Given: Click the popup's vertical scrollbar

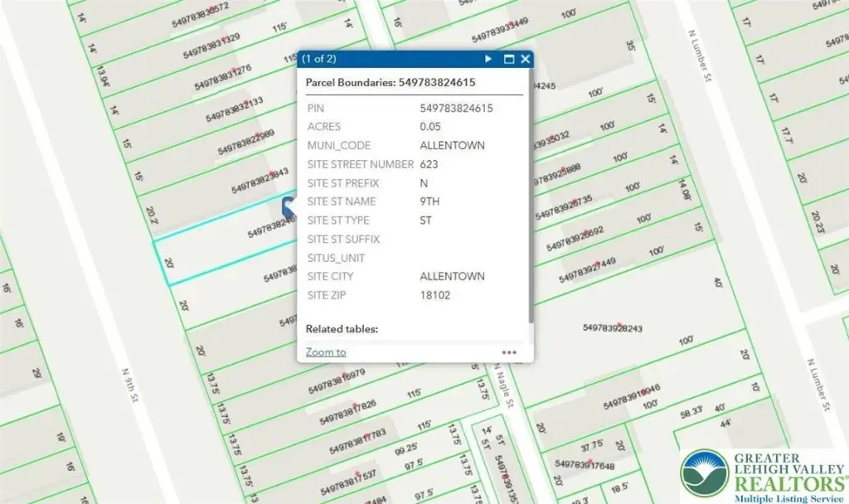Looking at the screenshot, I should (x=531, y=199).
